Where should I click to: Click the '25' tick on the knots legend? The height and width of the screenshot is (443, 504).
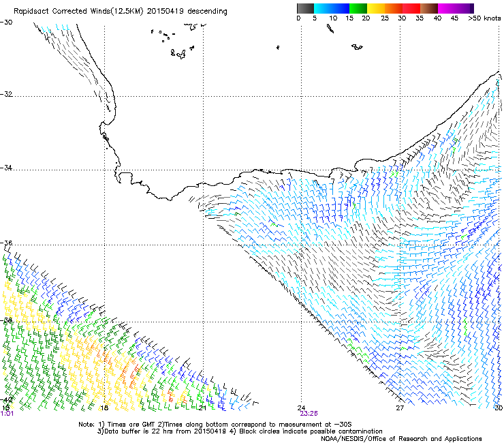(385, 18)
